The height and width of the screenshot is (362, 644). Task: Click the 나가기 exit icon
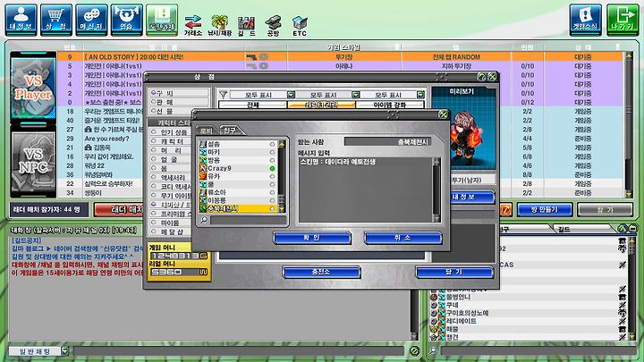click(x=623, y=20)
